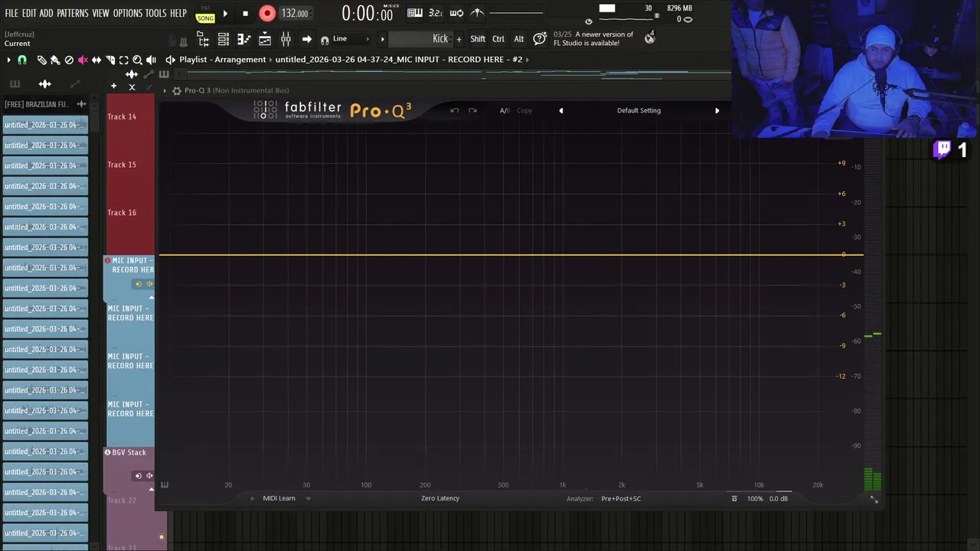
Task: Open the PATTERNS menu
Action: pyautogui.click(x=73, y=13)
